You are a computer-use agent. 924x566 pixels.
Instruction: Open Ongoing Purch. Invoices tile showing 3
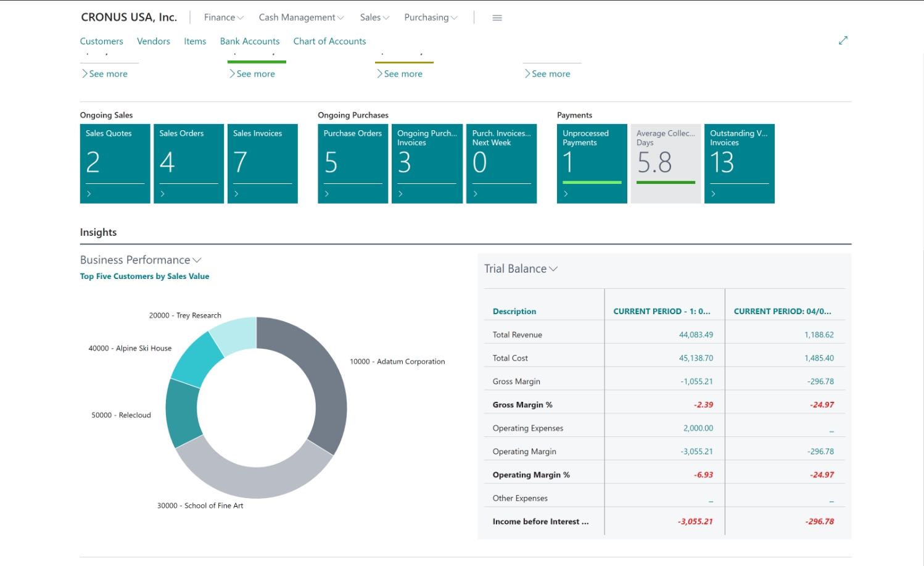click(427, 164)
